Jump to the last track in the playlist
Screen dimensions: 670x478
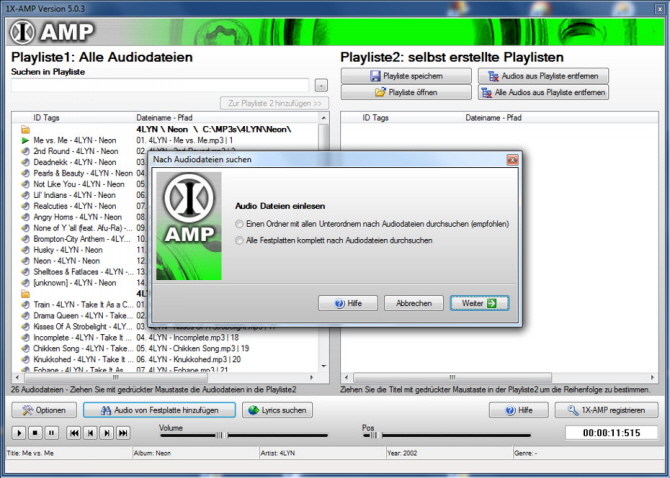point(123,433)
